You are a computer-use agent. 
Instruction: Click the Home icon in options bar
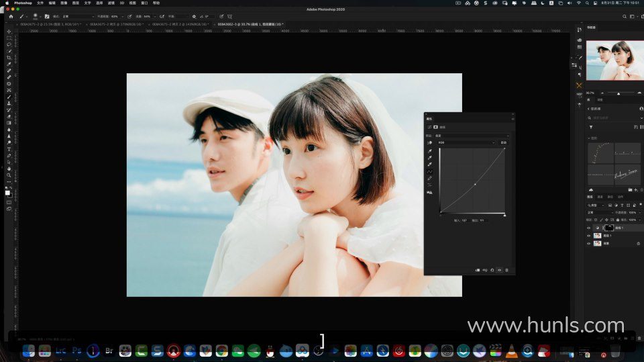pos(11,16)
